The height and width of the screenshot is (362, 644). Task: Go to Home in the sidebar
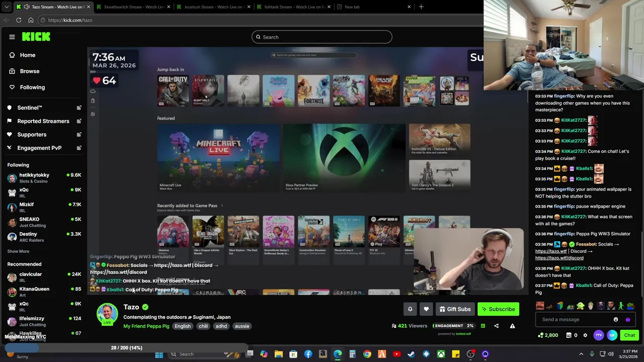coord(28,55)
